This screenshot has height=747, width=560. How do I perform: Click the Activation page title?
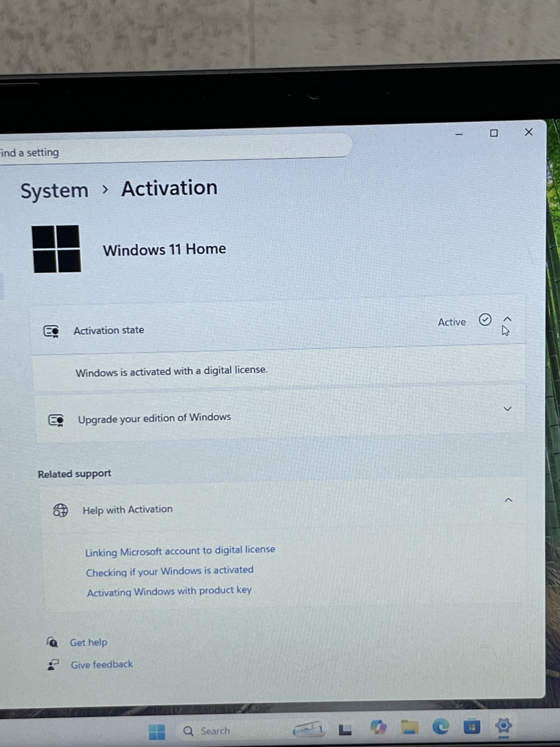[x=169, y=188]
